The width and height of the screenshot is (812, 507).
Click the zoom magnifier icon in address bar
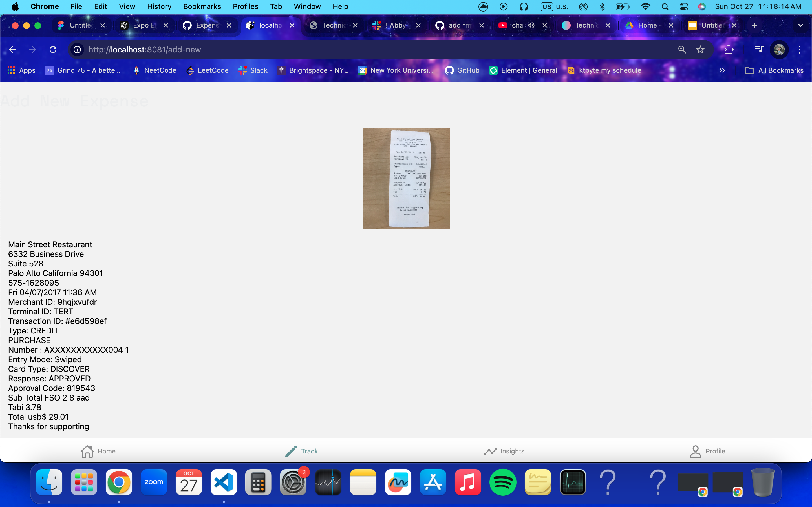tap(682, 50)
